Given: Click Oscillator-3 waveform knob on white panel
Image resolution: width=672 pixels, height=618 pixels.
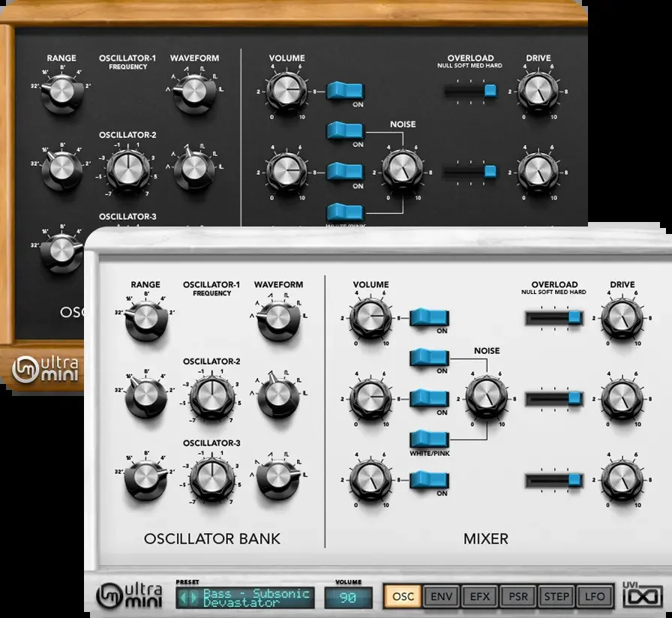Looking at the screenshot, I should point(278,478).
